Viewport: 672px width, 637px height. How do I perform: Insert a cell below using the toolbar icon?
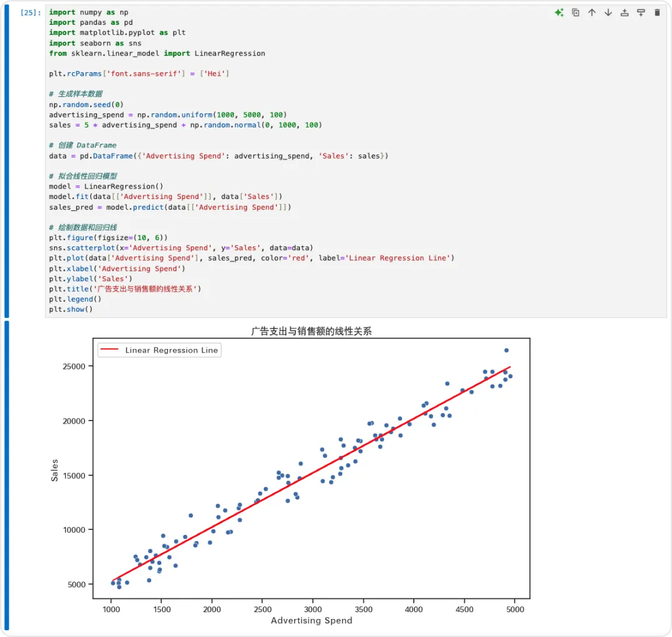click(x=641, y=12)
